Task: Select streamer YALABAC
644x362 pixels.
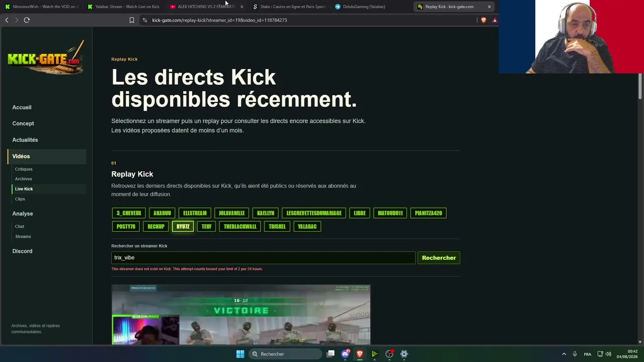Action: pyautogui.click(x=307, y=227)
